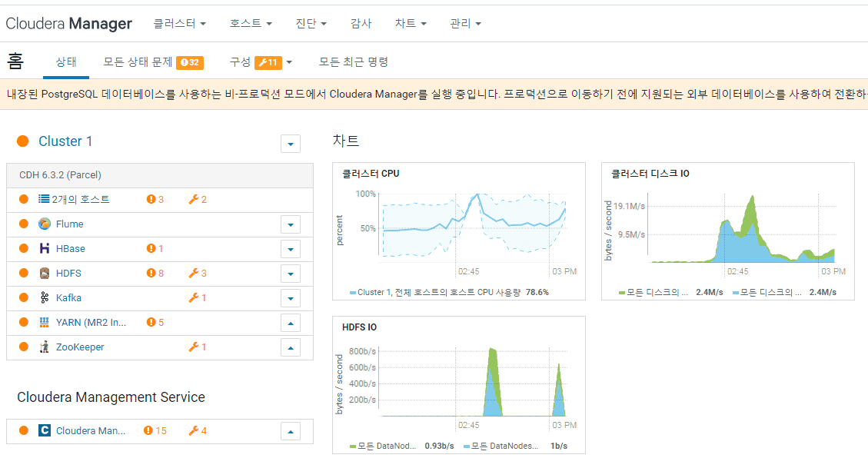Click the HDFS configuration wrench icon
Image resolution: width=868 pixels, height=458 pixels.
coord(193,274)
